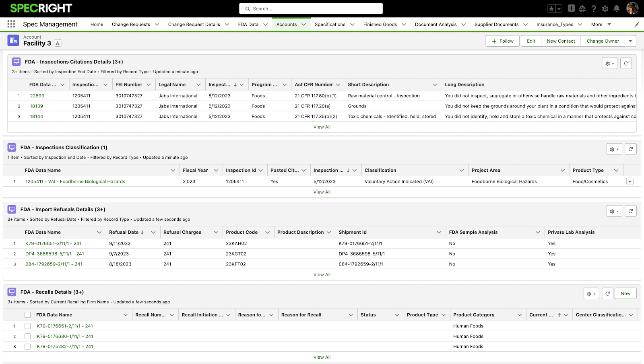Expand the Accounts tab dropdown
Screen dimensions: 644x364
[304, 25]
